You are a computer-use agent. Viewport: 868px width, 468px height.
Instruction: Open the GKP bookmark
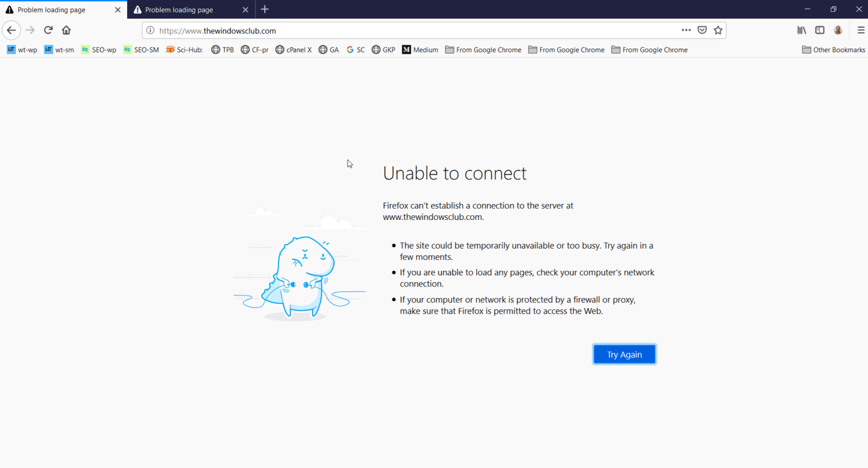point(383,50)
